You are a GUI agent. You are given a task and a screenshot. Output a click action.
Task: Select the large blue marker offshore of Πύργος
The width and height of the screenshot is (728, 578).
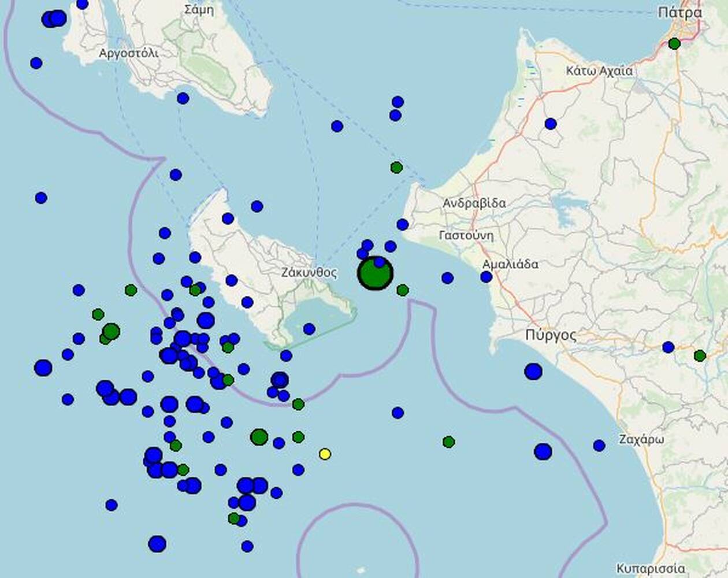[x=533, y=372]
